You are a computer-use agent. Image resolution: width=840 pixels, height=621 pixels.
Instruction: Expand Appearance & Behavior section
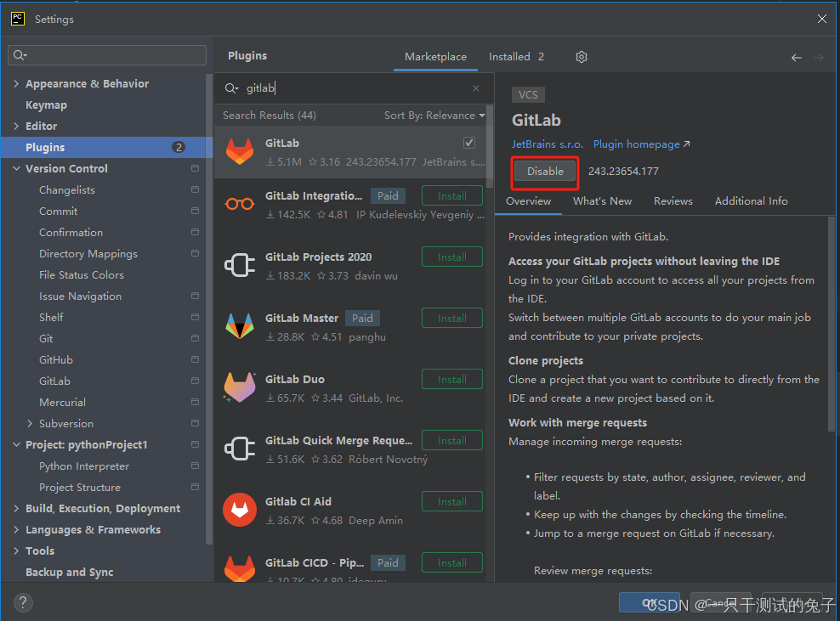(16, 83)
